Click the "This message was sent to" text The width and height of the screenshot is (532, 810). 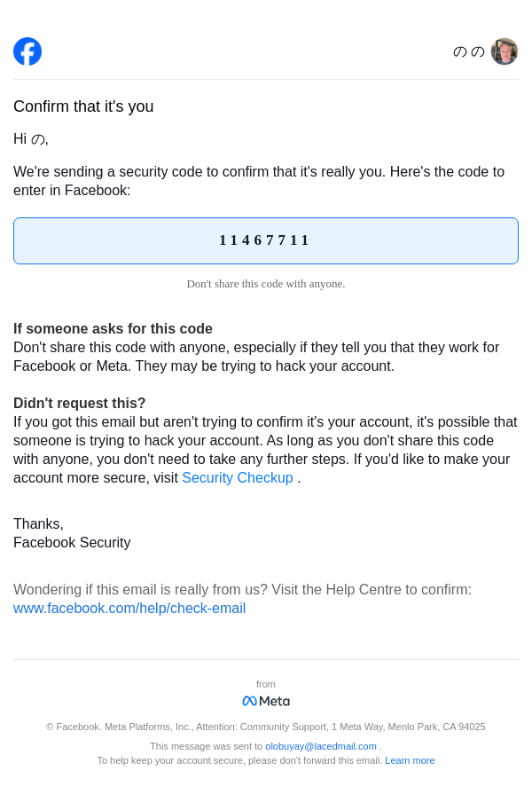(206, 746)
